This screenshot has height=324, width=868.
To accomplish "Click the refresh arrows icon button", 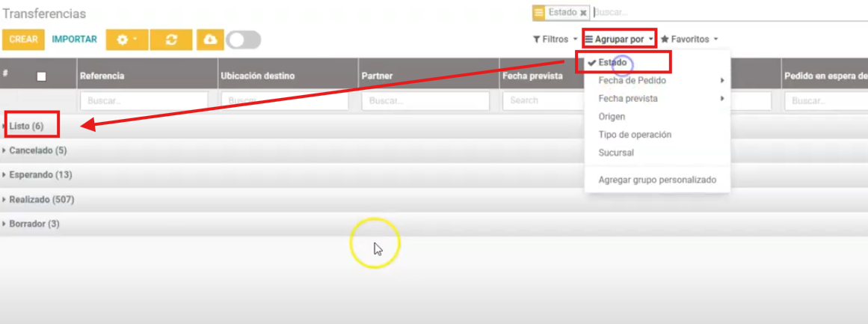I will (171, 40).
